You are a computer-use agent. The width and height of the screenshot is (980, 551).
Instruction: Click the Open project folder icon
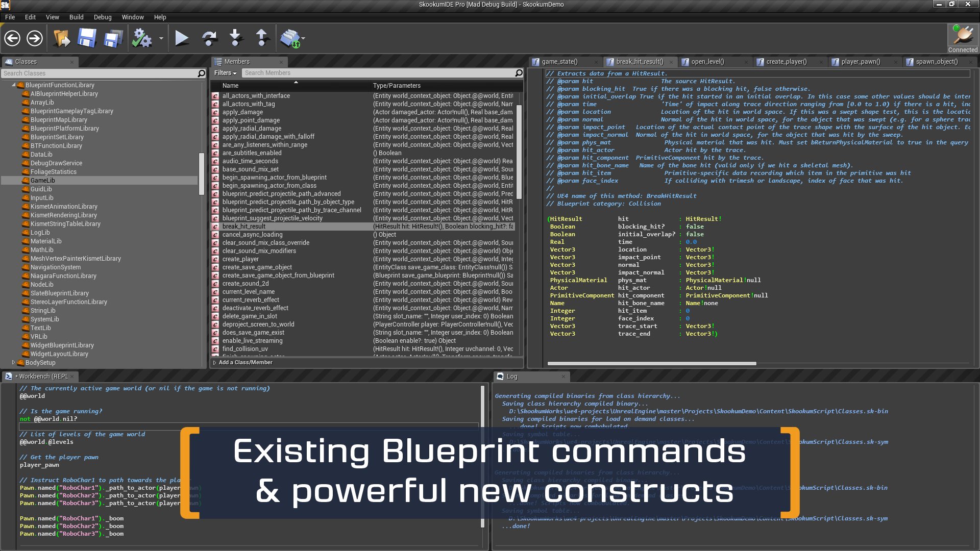click(61, 38)
